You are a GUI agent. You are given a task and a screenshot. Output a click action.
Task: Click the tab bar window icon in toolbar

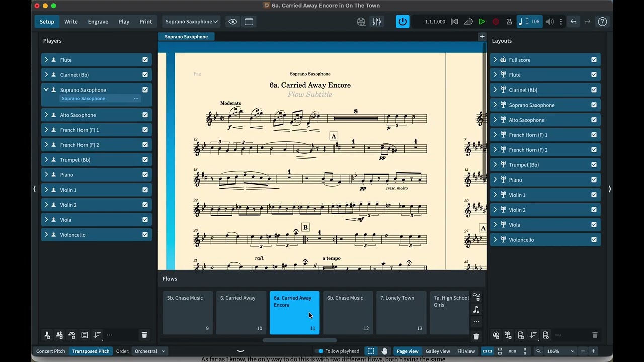click(x=249, y=22)
